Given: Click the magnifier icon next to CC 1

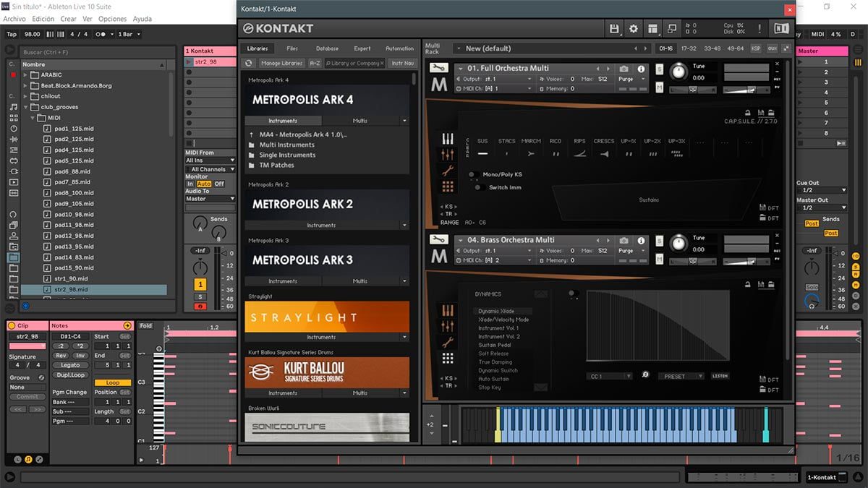Looking at the screenshot, I should (x=645, y=375).
